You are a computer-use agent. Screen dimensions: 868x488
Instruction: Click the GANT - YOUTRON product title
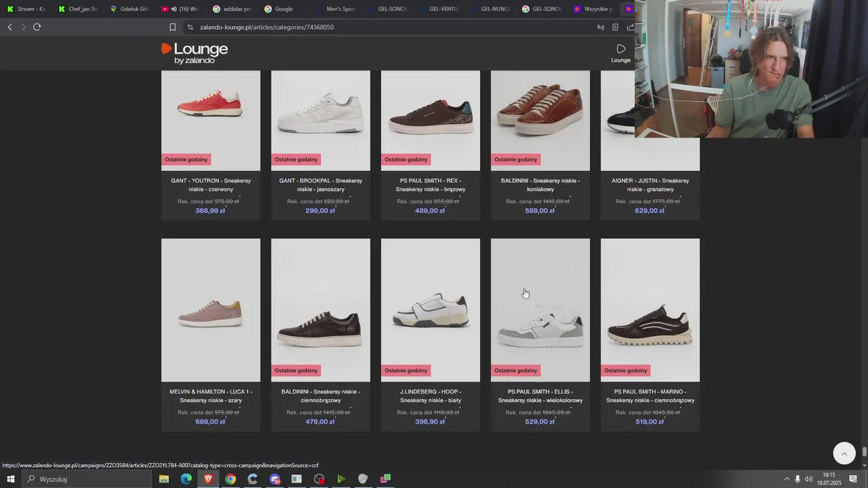(x=211, y=185)
